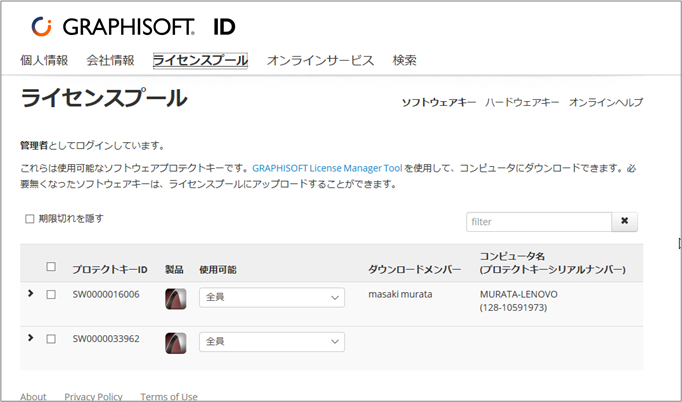Click the serial number (128-10591973)
682x402 pixels.
click(513, 308)
